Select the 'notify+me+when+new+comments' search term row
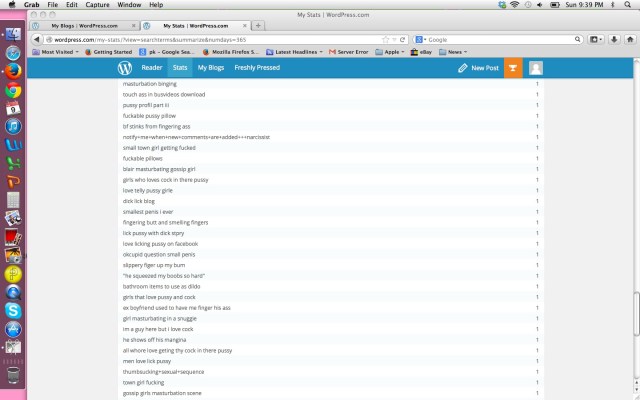 (x=331, y=137)
